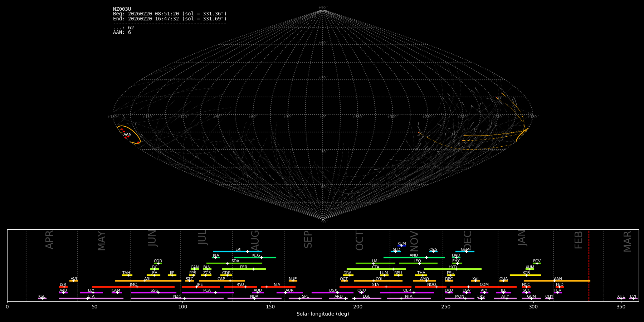Click the PCA shower label
644x322 pixels.
click(x=207, y=291)
